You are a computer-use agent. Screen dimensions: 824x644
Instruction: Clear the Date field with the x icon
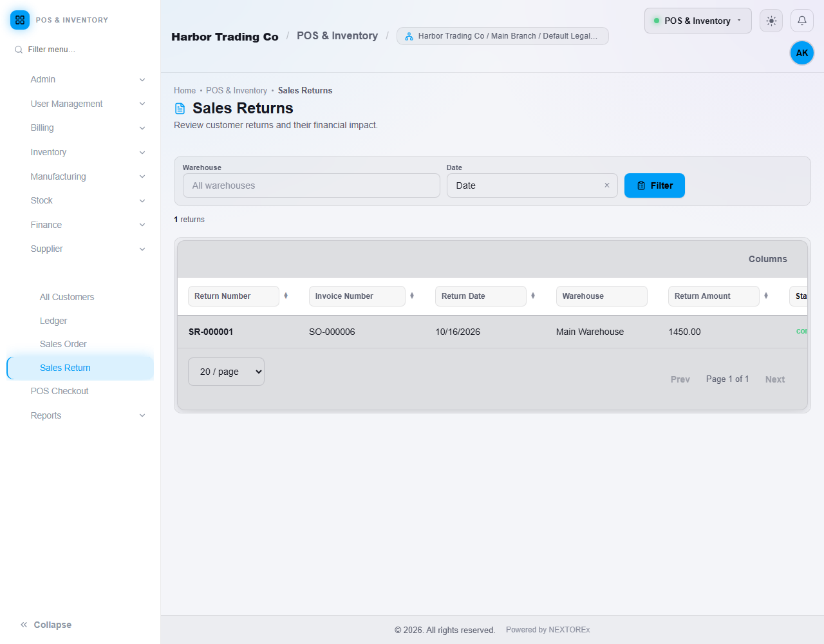point(606,185)
